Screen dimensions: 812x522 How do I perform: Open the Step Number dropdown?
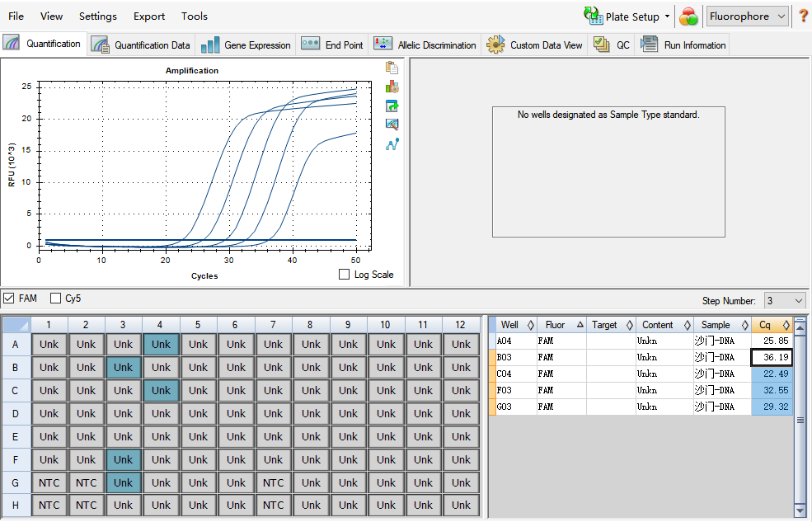pyautogui.click(x=784, y=300)
